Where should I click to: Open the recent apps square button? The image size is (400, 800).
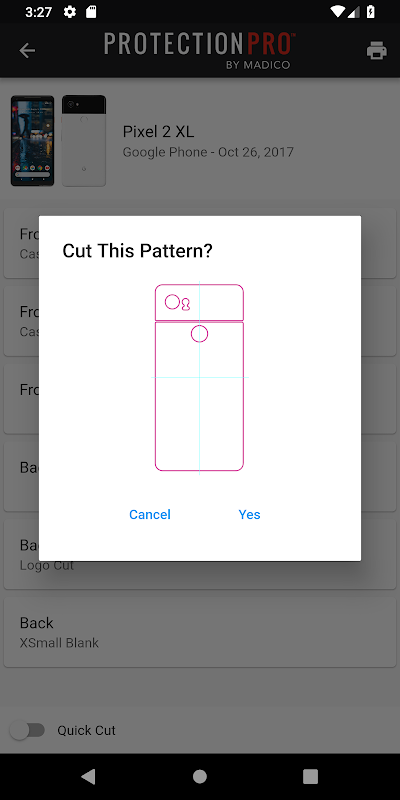[x=310, y=777]
